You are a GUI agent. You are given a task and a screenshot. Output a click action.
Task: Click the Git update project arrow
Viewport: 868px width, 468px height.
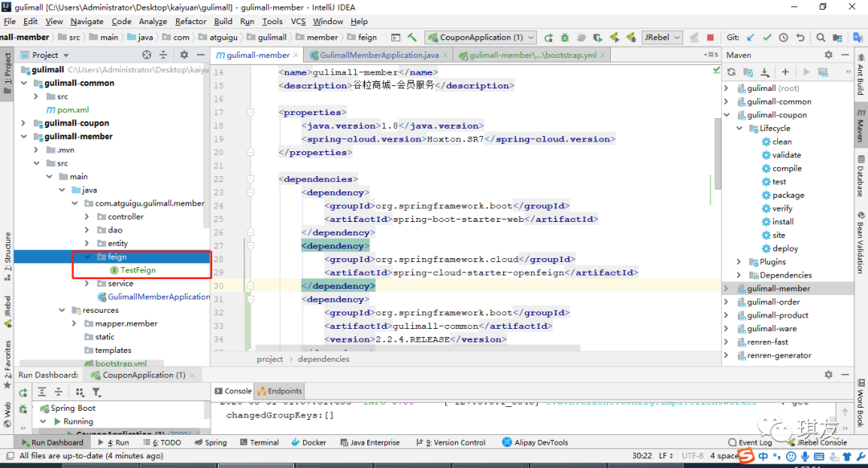tap(751, 37)
